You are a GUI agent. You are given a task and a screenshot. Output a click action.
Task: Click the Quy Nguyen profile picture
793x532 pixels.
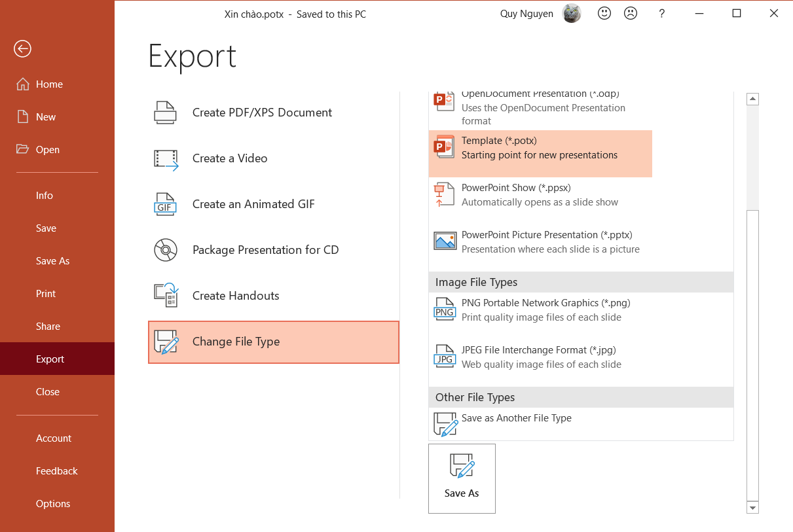click(572, 14)
